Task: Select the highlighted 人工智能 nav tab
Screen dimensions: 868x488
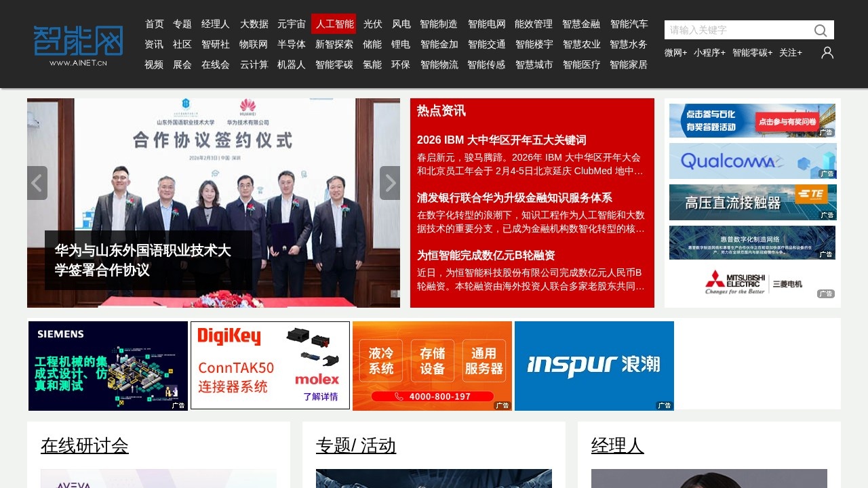Action: (x=334, y=23)
